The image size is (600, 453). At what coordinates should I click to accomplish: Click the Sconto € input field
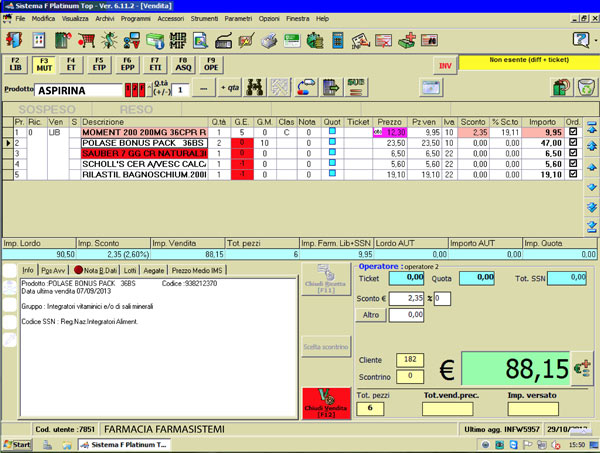pyautogui.click(x=406, y=298)
